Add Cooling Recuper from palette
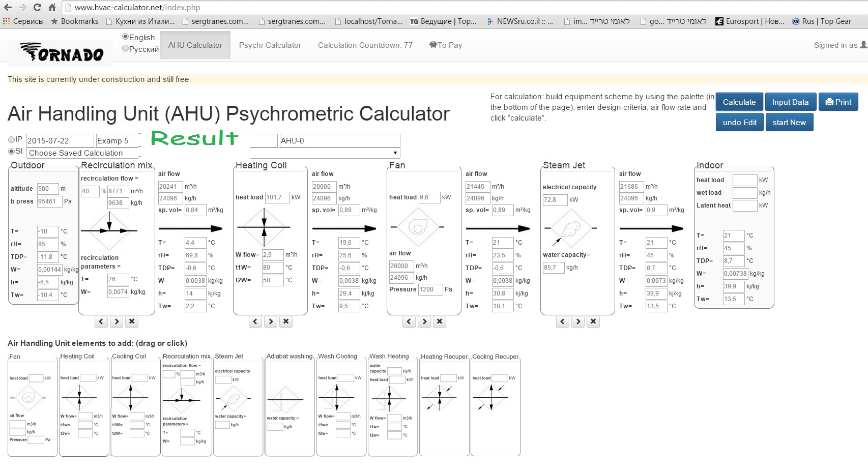The image size is (868, 471). pyautogui.click(x=496, y=404)
